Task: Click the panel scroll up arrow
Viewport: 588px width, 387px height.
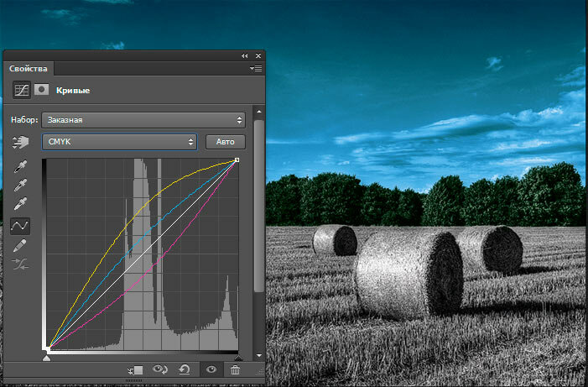Action: (x=258, y=112)
